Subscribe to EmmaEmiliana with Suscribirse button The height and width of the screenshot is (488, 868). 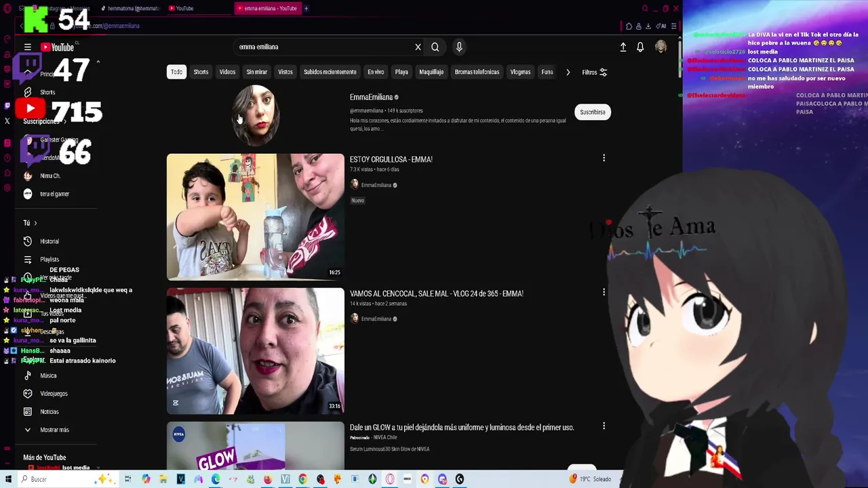[593, 112]
